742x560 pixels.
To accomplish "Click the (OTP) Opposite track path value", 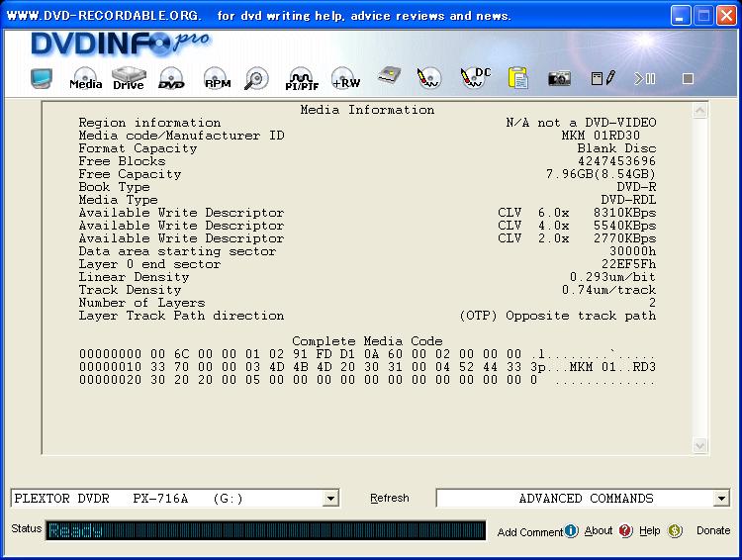I will [558, 316].
